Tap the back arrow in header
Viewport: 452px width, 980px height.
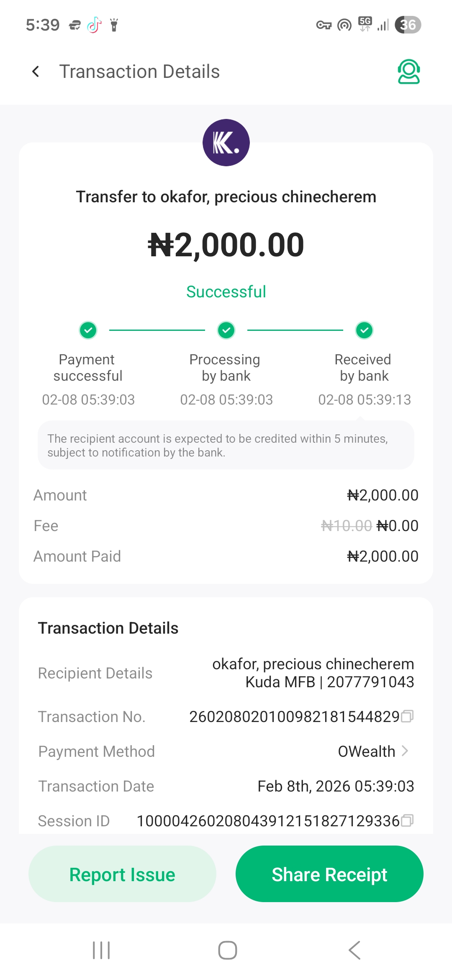tap(36, 72)
